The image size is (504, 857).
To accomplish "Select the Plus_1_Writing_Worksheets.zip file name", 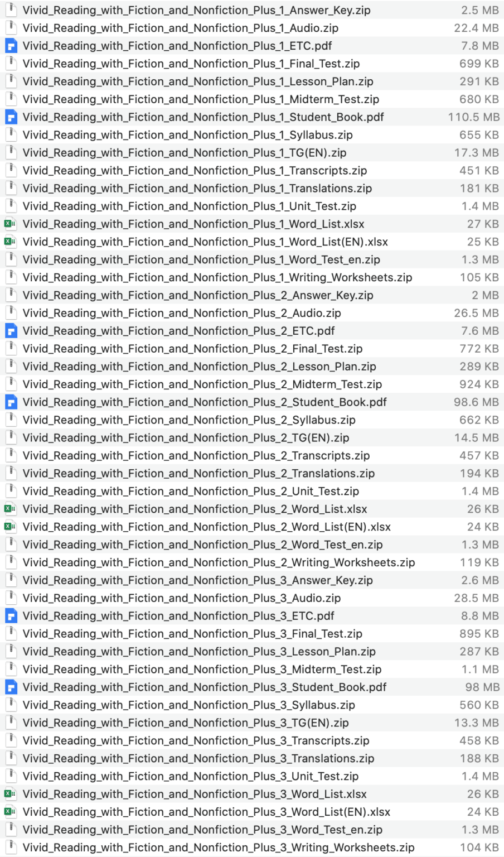I will pos(217,277).
